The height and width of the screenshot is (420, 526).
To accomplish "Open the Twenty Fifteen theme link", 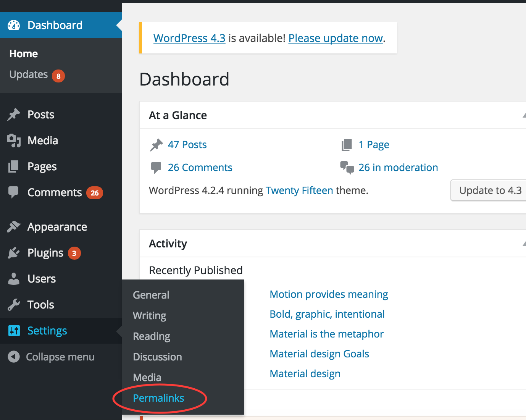I will pyautogui.click(x=299, y=191).
